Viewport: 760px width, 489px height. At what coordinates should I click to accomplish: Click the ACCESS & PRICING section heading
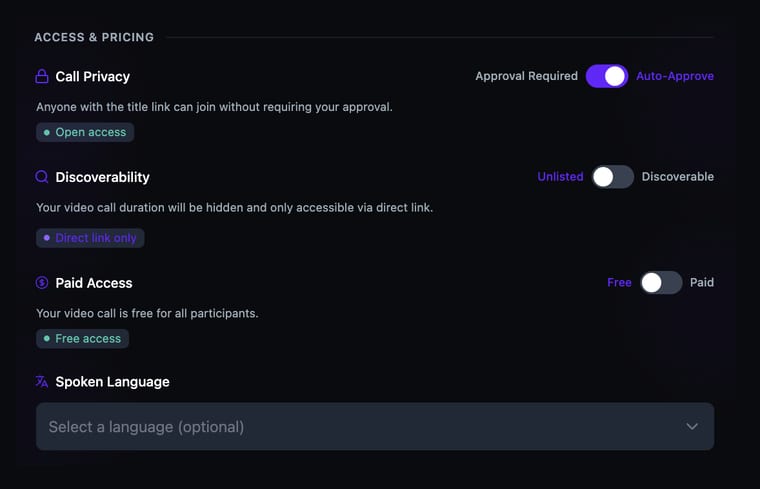pos(94,37)
